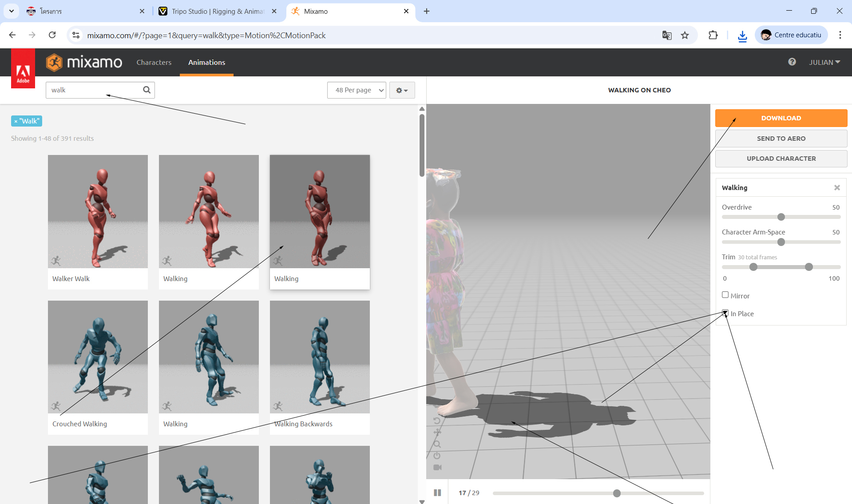Click the reset camera rotation icon
The image size is (852, 504).
(437, 420)
